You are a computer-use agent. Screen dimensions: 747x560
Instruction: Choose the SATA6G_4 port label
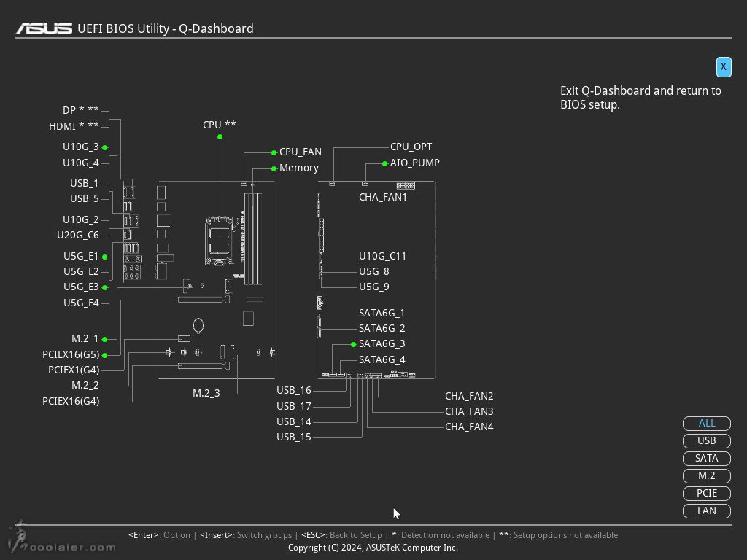382,360
